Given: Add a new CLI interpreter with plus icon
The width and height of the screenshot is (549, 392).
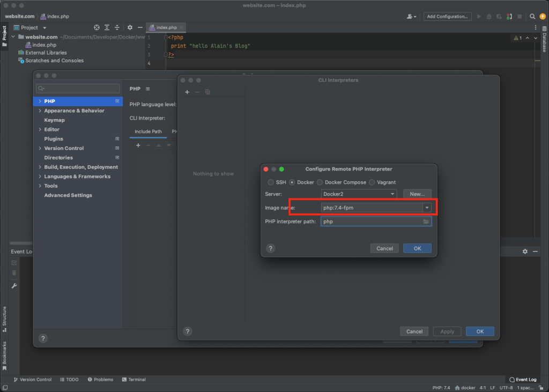Looking at the screenshot, I should pyautogui.click(x=187, y=92).
